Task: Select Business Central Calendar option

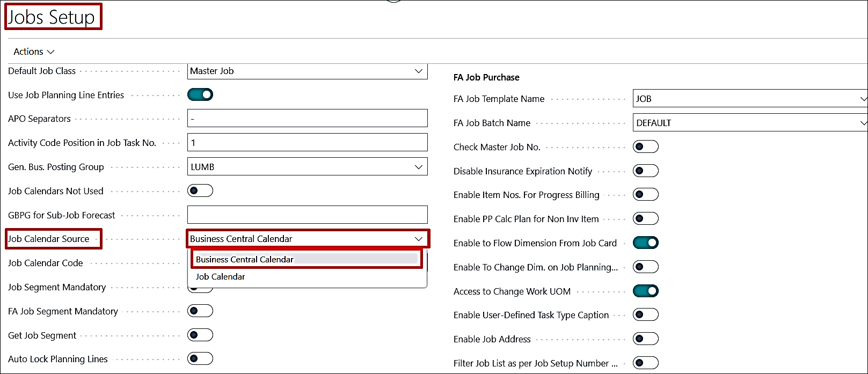Action: click(x=245, y=259)
